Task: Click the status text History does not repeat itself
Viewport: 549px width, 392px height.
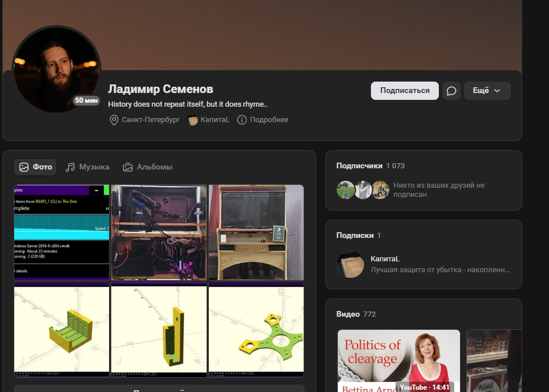Action: (x=188, y=104)
